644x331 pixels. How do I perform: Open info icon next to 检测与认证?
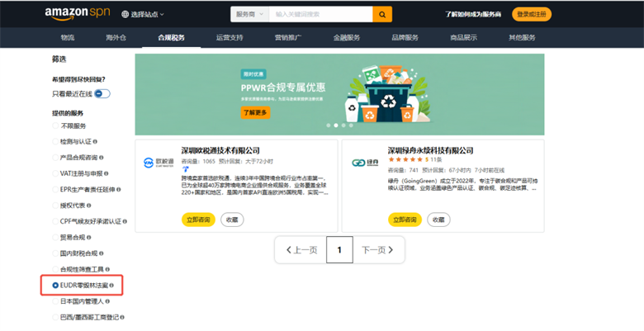(x=95, y=142)
